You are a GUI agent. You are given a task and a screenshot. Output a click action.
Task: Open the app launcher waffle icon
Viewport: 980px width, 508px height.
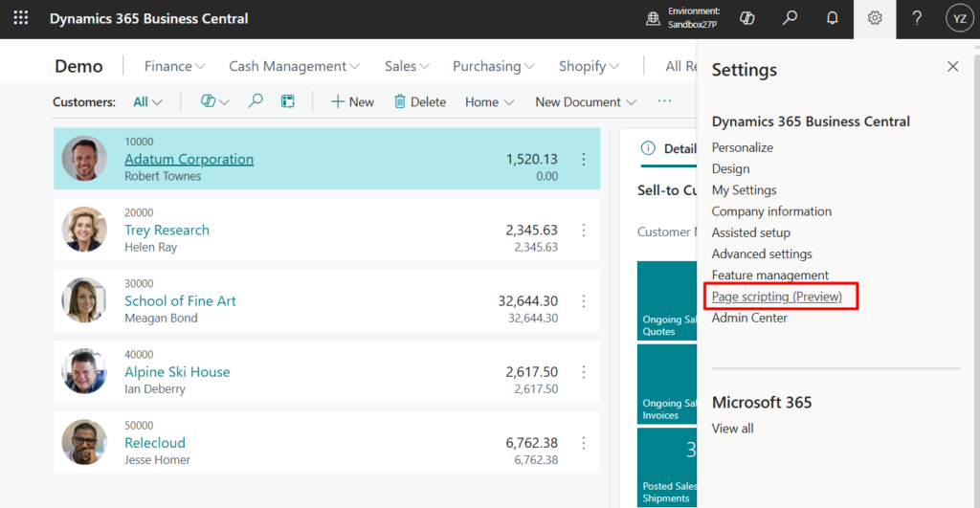[x=21, y=18]
